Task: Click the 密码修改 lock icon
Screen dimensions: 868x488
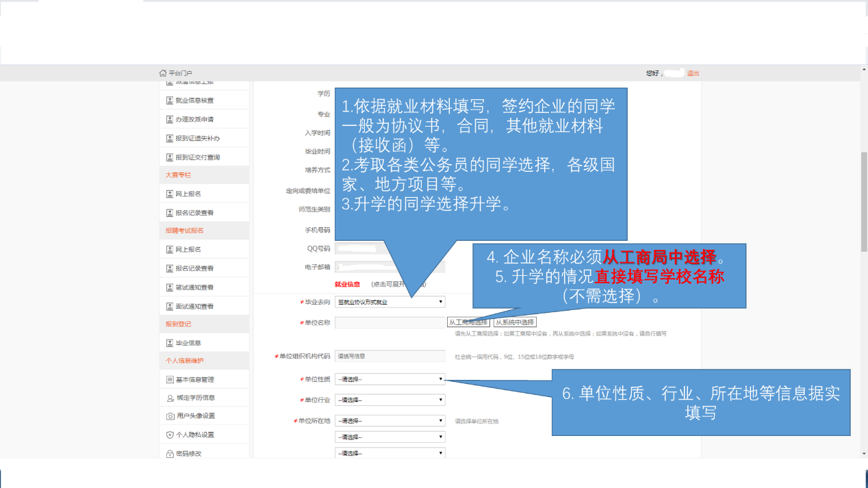Action: coord(170,453)
